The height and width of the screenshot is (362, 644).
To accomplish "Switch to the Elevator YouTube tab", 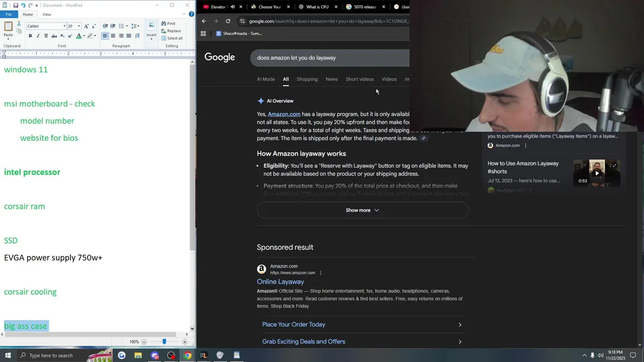I will click(219, 7).
